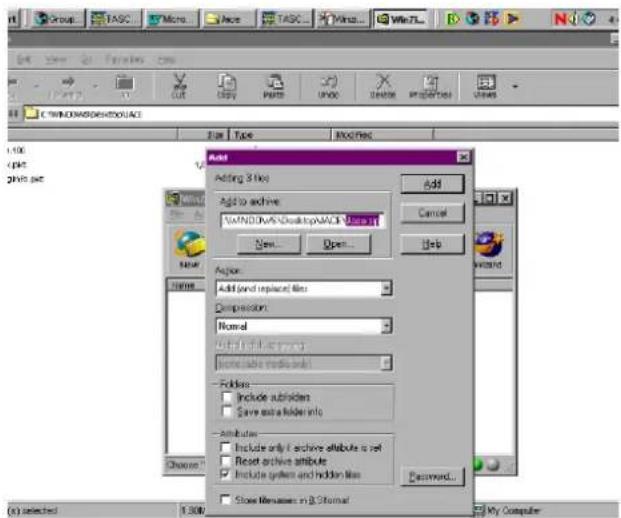Click the Help button in Add dialog
Viewport: 621px width, 518px height.
coord(432,244)
